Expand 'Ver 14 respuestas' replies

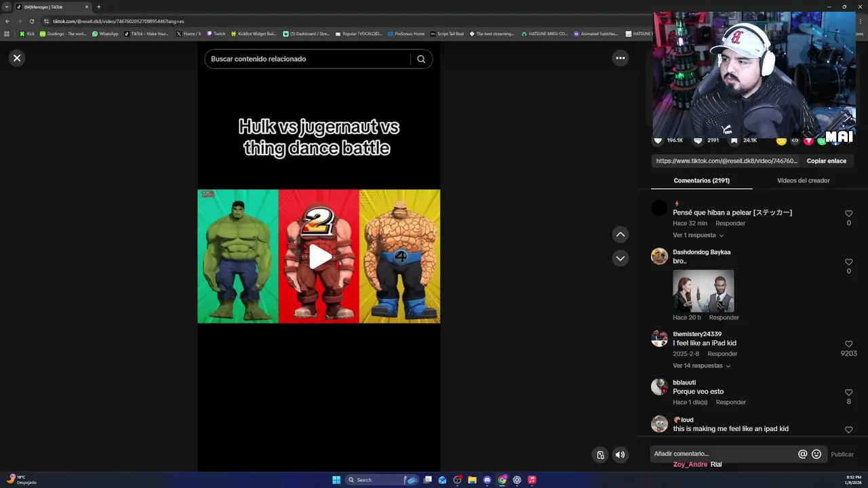tap(701, 366)
